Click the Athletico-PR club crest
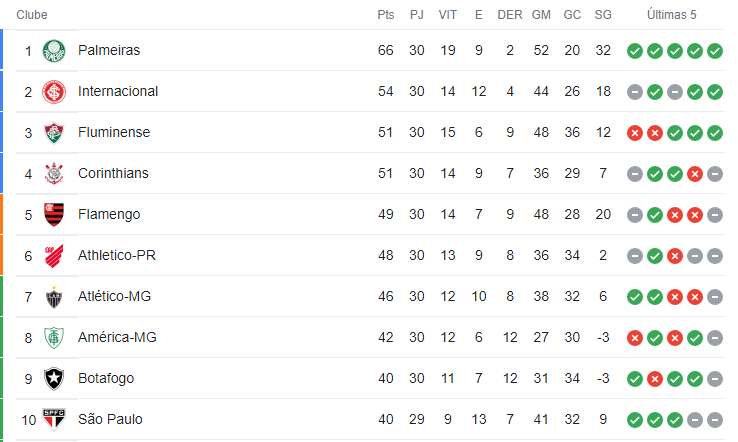Viewport: 738px width, 442px height. (x=54, y=256)
